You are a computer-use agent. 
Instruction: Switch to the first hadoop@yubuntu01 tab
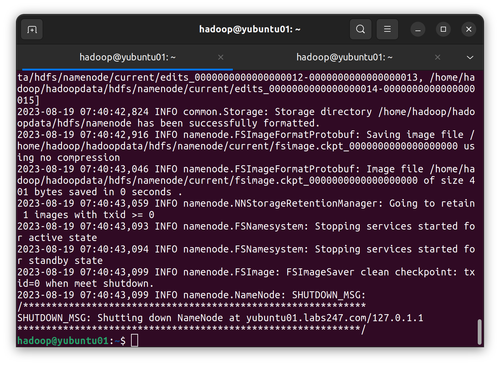(127, 57)
